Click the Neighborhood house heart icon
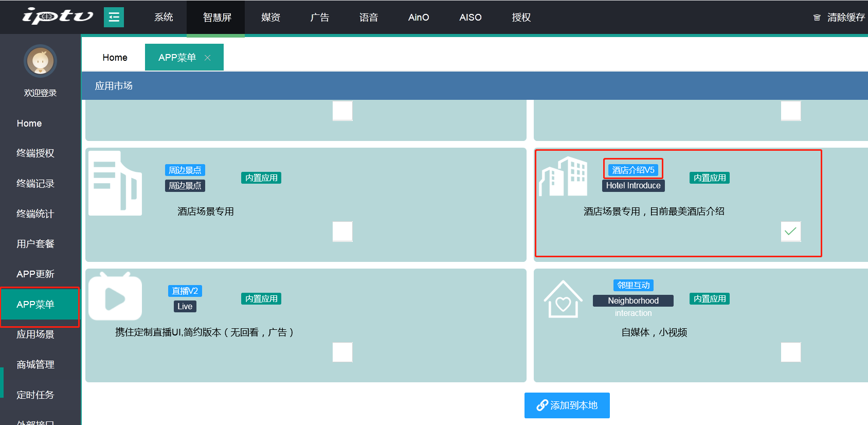Image resolution: width=868 pixels, height=425 pixels. [x=563, y=299]
